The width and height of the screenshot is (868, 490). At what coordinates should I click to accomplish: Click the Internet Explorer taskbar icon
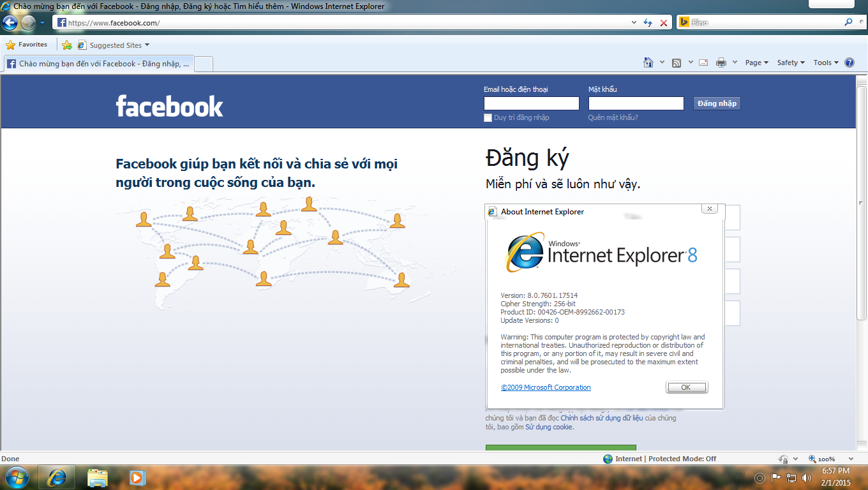57,477
